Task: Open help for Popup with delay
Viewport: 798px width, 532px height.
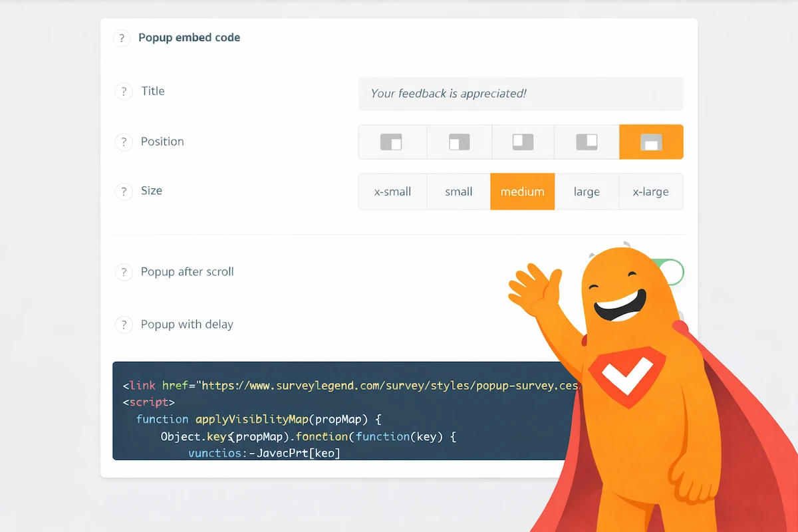Action: [124, 325]
